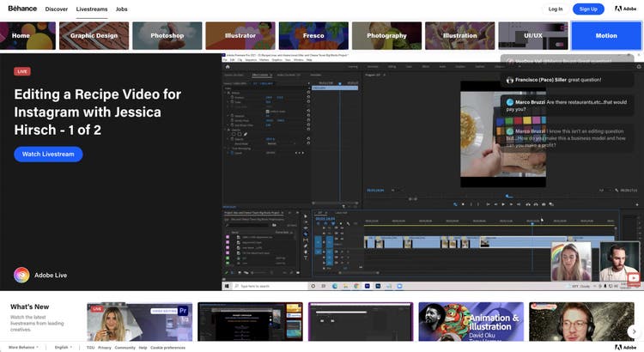Screen dimensions: 644x352
Task: Open the English language dropdown
Action: (x=64, y=348)
